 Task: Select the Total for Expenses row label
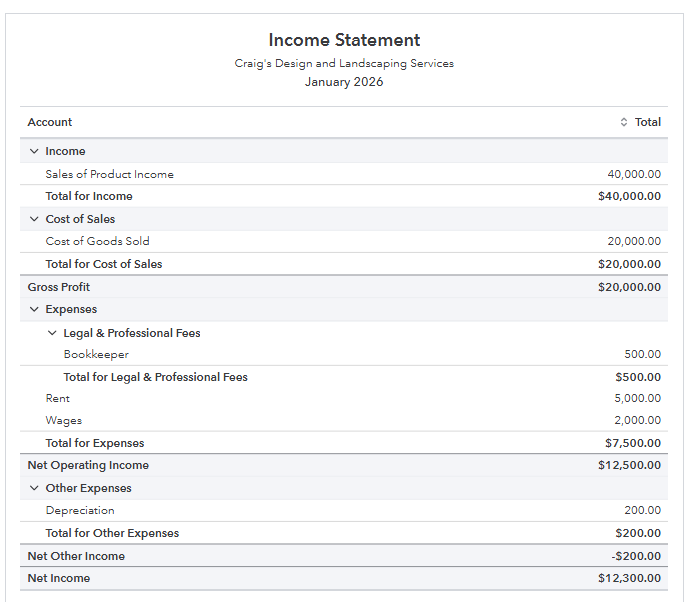pyautogui.click(x=95, y=443)
